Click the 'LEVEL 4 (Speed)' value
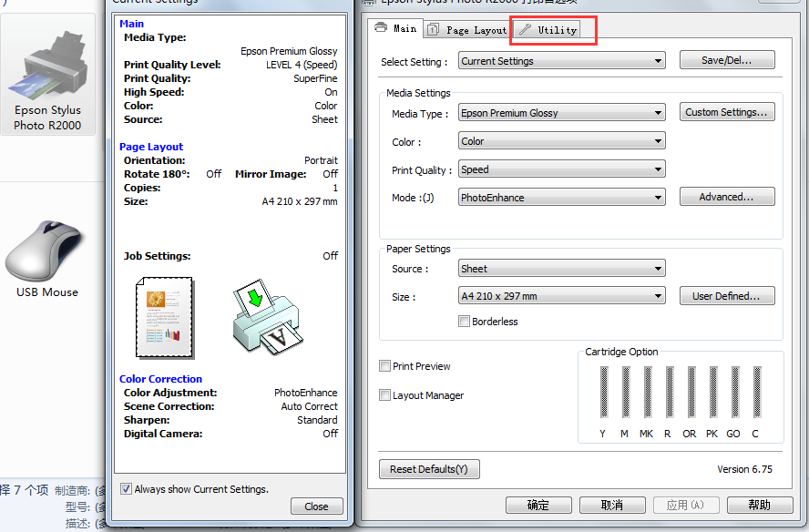 point(302,65)
